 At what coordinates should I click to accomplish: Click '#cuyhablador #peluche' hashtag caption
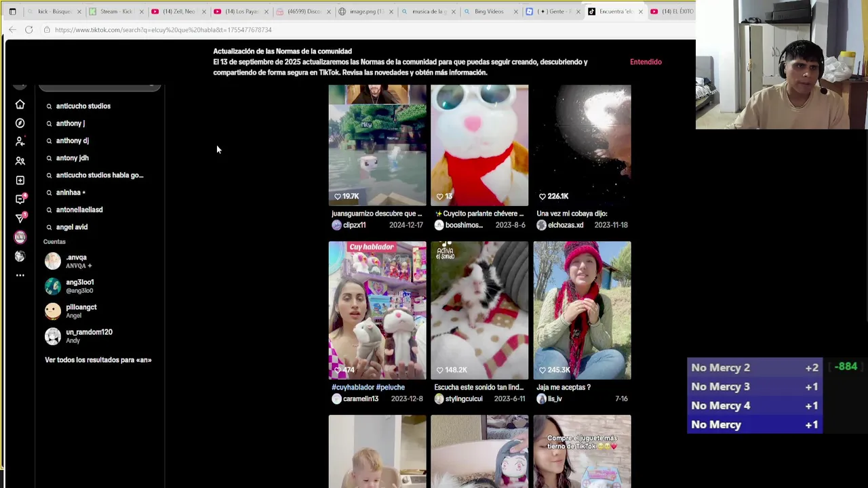368,388
